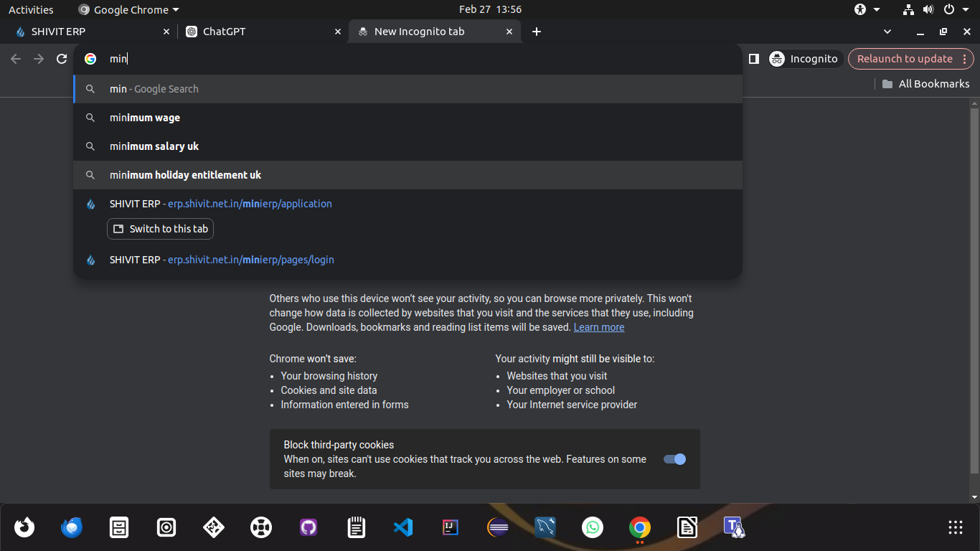This screenshot has width=980, height=551.
Task: Open the Learn more link
Action: pyautogui.click(x=599, y=327)
